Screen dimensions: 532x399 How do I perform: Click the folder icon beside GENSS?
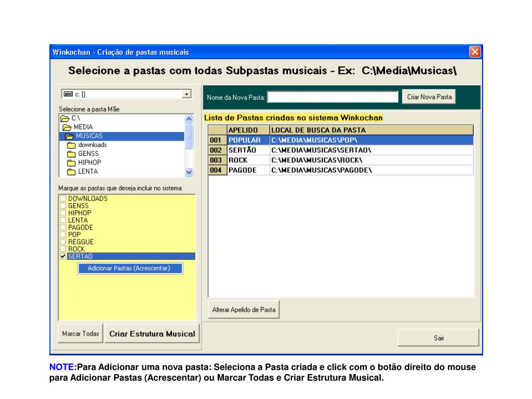(71, 154)
